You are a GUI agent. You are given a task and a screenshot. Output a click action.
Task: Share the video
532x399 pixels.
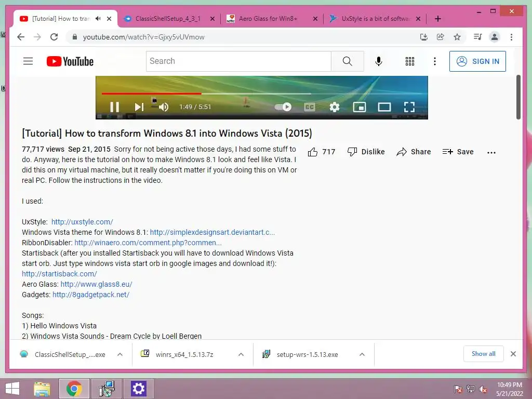coord(414,152)
